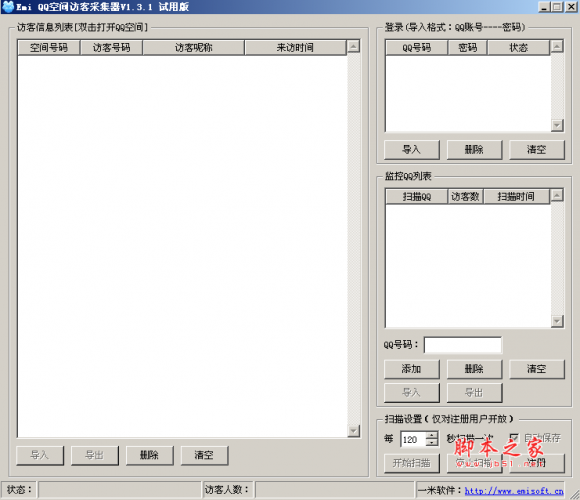This screenshot has width=580, height=500.
Task: Click the 访客昵称 column header
Action: click(x=193, y=48)
